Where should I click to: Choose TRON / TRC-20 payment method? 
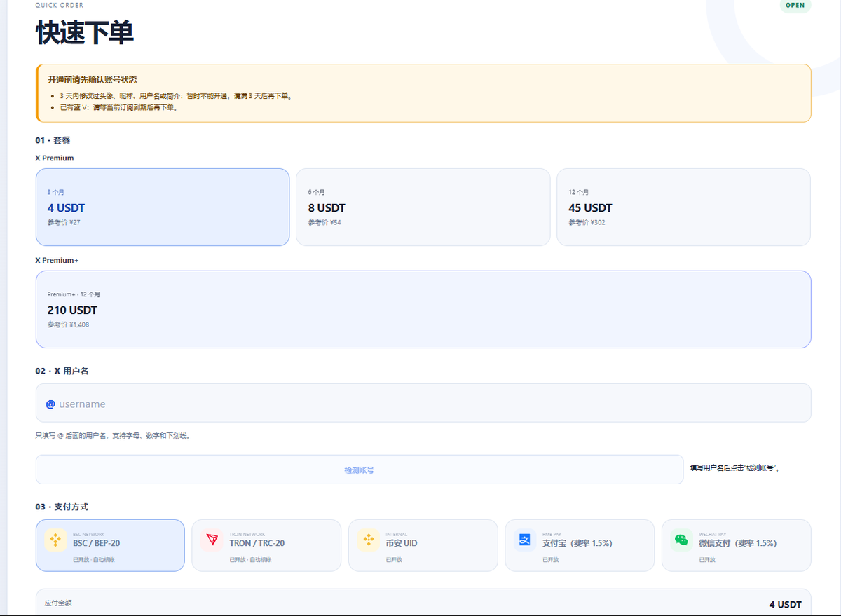[266, 545]
